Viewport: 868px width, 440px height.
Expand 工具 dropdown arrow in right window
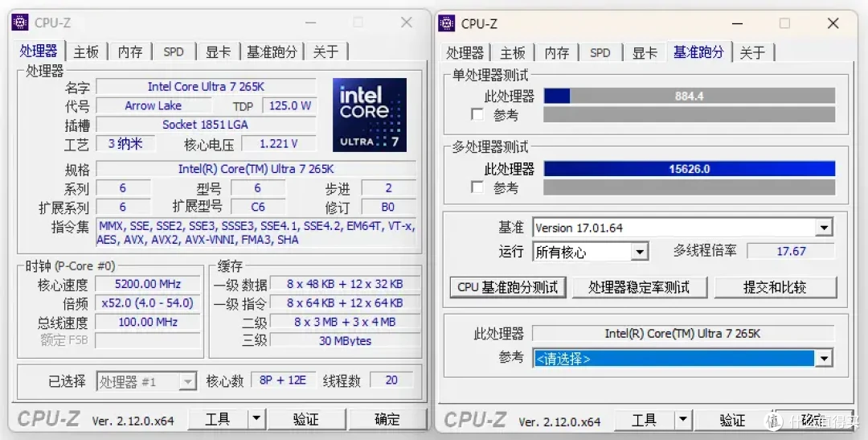point(683,420)
